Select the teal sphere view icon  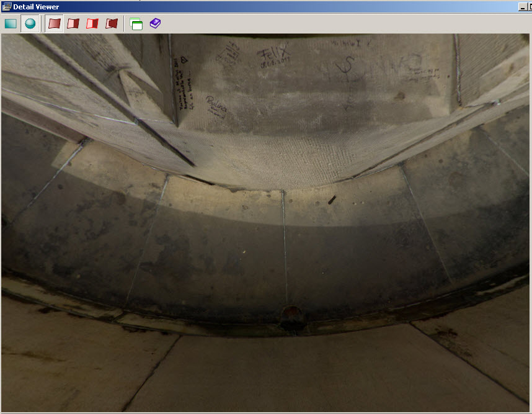(30, 24)
